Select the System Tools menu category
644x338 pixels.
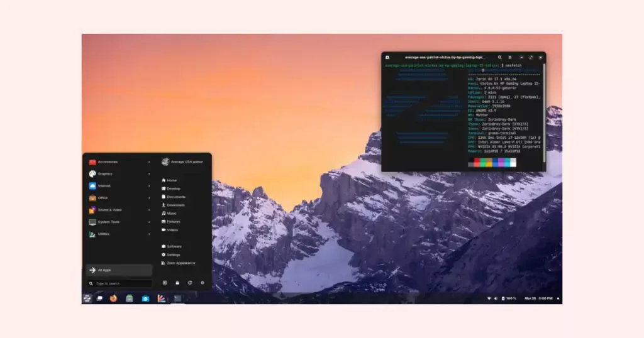[119, 222]
